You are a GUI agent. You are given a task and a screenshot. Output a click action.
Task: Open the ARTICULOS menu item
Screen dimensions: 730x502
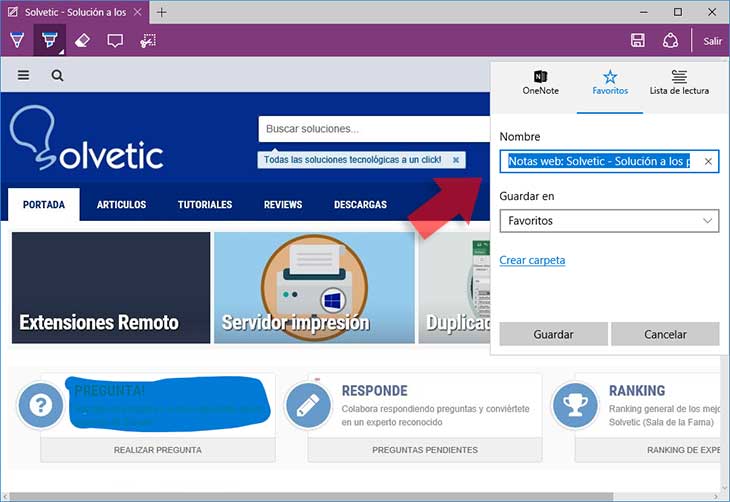pyautogui.click(x=122, y=204)
